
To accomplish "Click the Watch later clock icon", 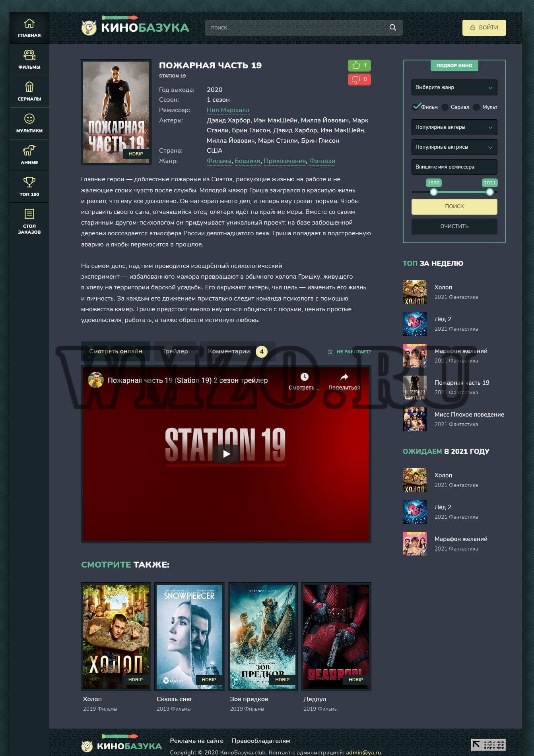I will coord(304,377).
